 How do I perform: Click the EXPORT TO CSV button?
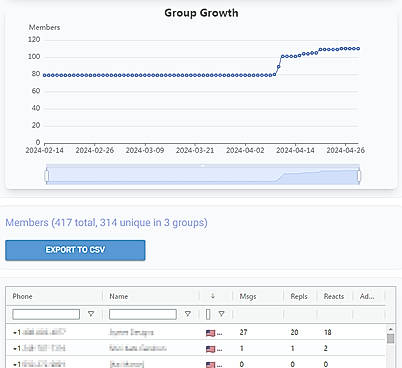pos(75,250)
